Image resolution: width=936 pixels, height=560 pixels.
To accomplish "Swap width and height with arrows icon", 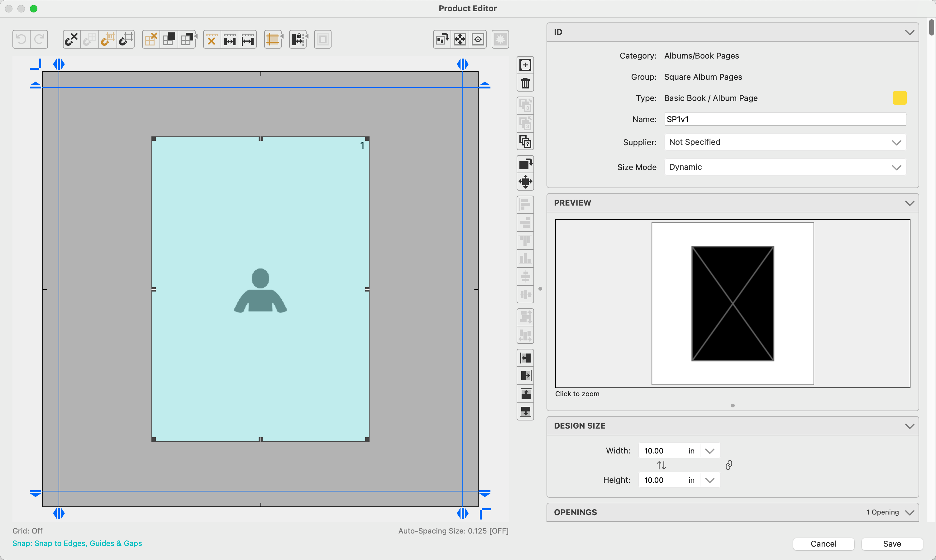I will pos(661,465).
